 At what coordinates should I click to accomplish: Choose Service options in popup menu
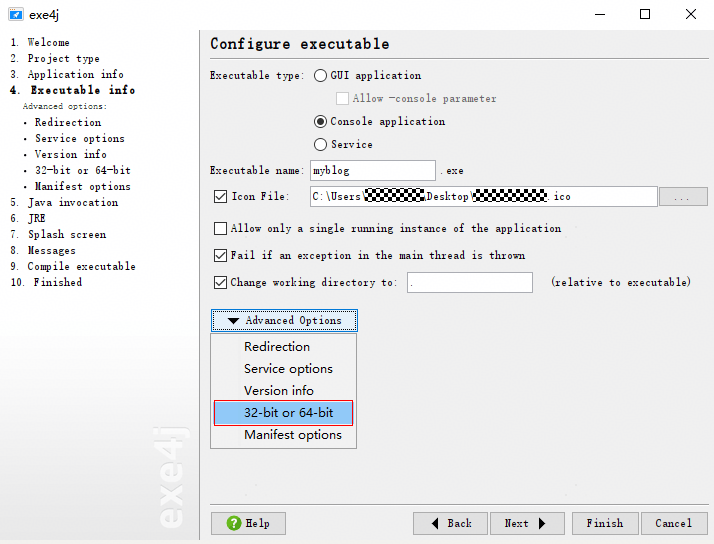(284, 369)
